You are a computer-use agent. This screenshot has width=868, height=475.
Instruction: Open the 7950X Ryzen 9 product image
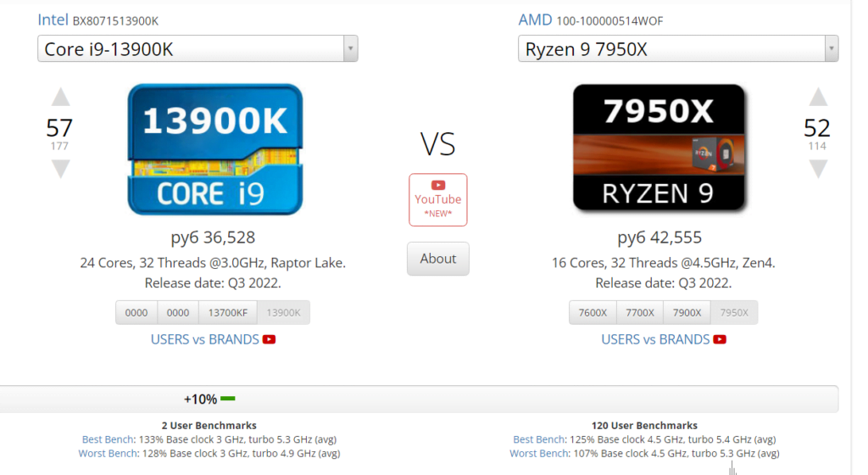[659, 148]
